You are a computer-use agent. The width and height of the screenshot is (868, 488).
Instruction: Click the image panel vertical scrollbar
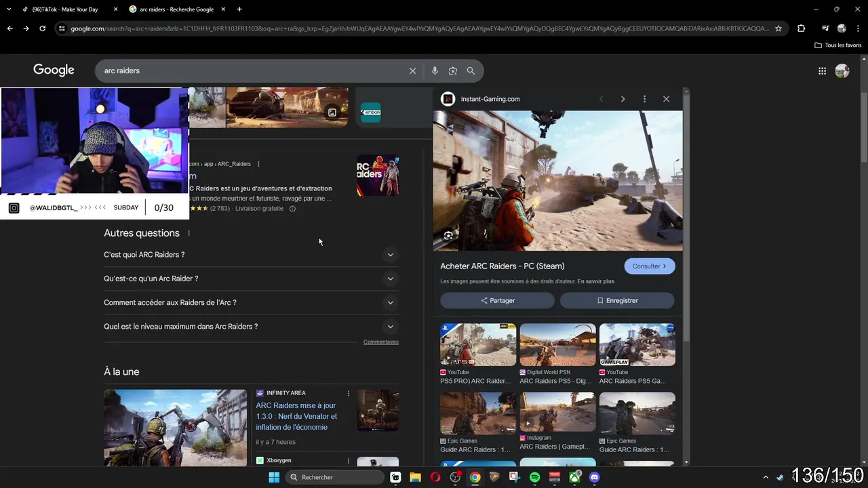point(686,217)
